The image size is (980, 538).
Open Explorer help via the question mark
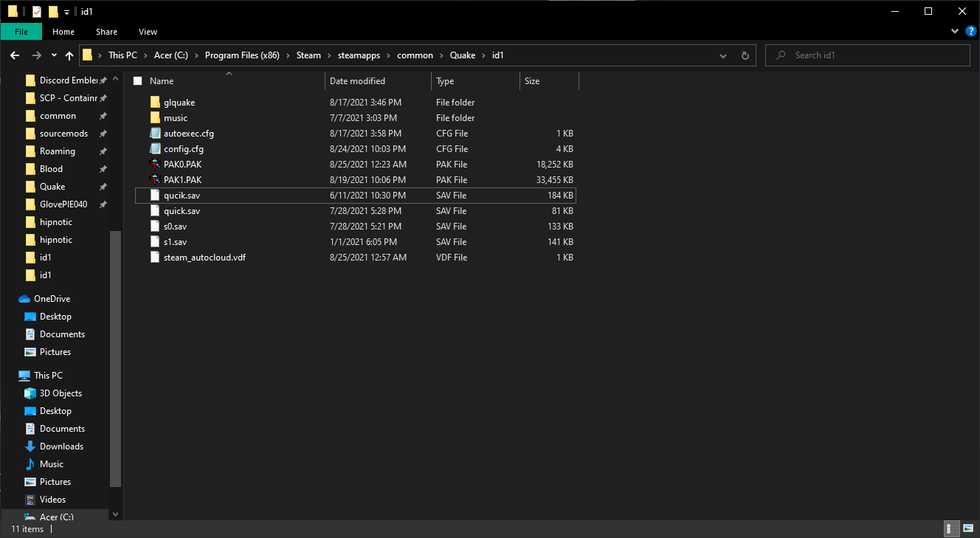click(x=971, y=32)
